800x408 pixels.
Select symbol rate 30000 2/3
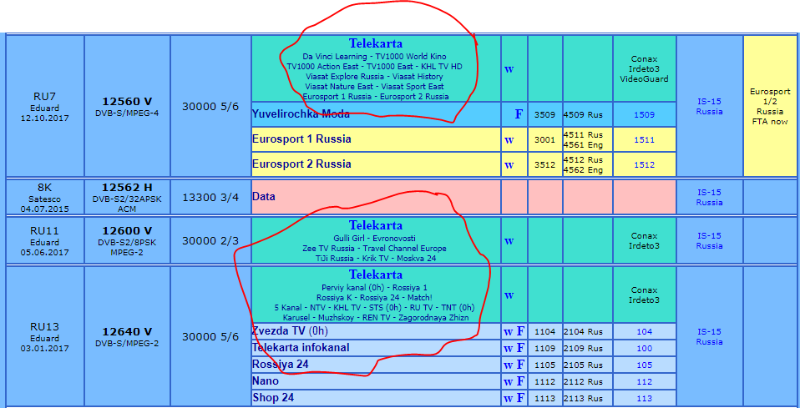(x=210, y=241)
